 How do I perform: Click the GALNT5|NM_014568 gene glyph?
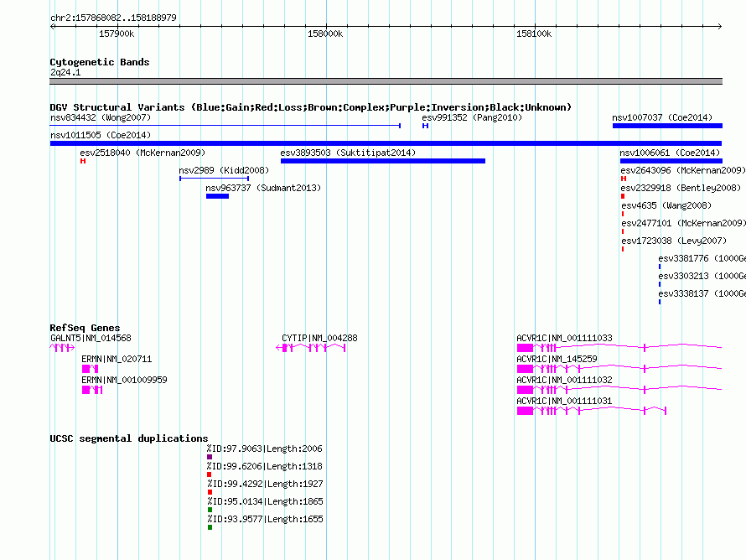pyautogui.click(x=62, y=348)
